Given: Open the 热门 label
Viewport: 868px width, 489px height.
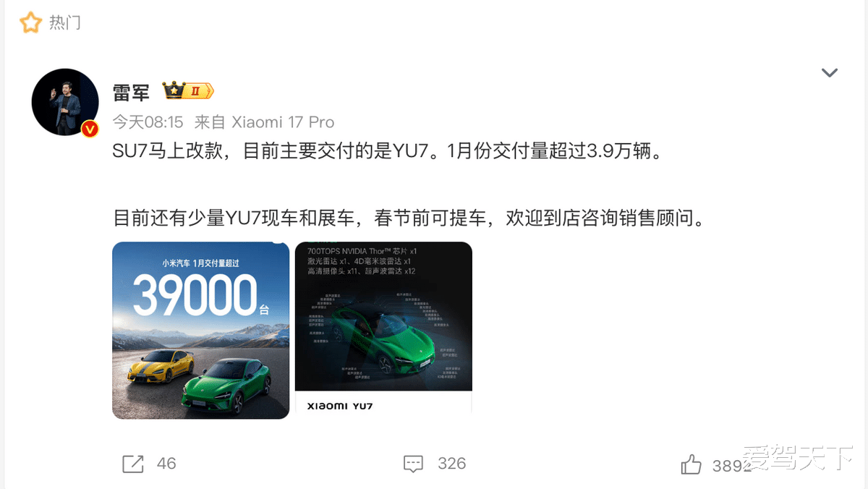Looking at the screenshot, I should pos(65,23).
